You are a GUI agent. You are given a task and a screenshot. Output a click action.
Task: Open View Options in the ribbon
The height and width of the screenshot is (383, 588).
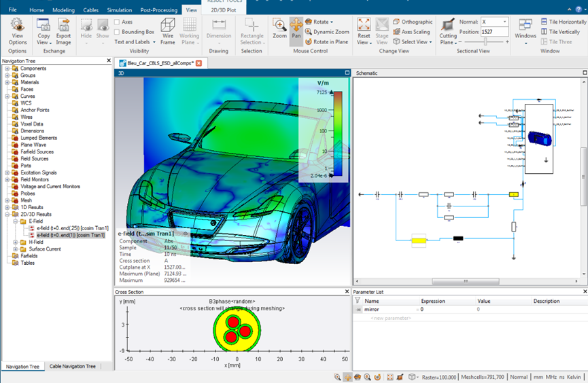pos(17,31)
